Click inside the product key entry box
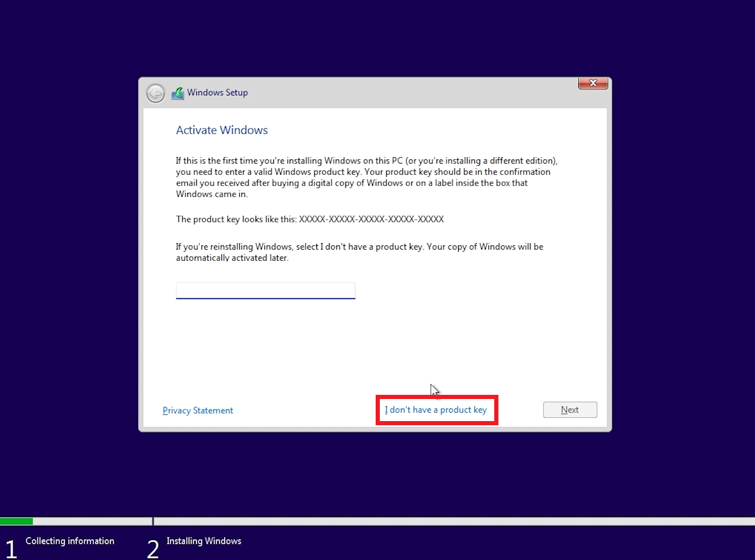The width and height of the screenshot is (755, 560). [x=265, y=290]
